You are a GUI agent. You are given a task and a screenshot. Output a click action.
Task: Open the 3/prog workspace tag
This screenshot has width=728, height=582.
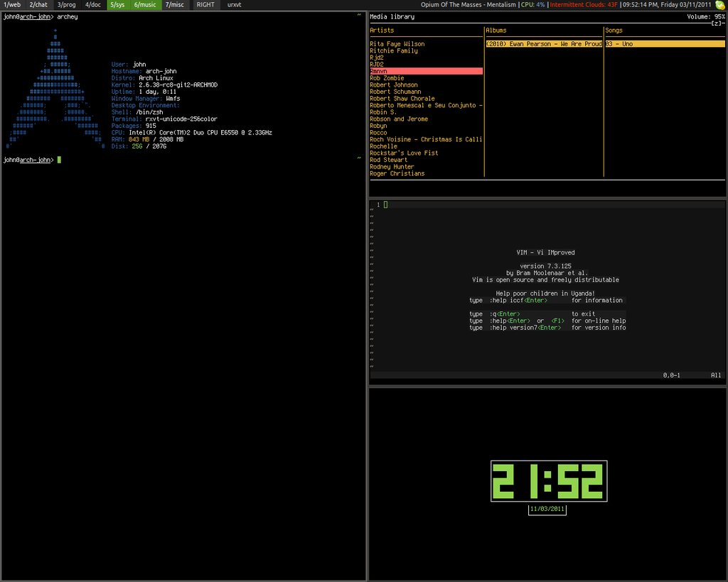coord(66,5)
